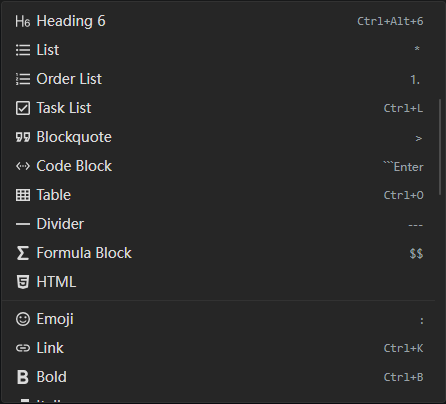Click the Ctrl+K shortcut text for Link
Screen dimensions: 446x404
point(403,348)
